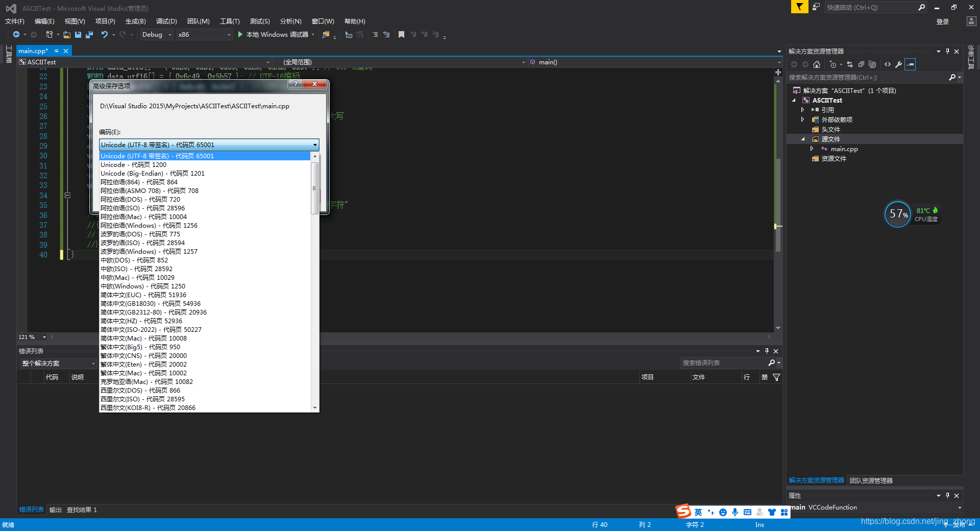Viewport: 980px width, 531px height.
Task: Collapse the code outline box at line 34
Action: pos(67,195)
